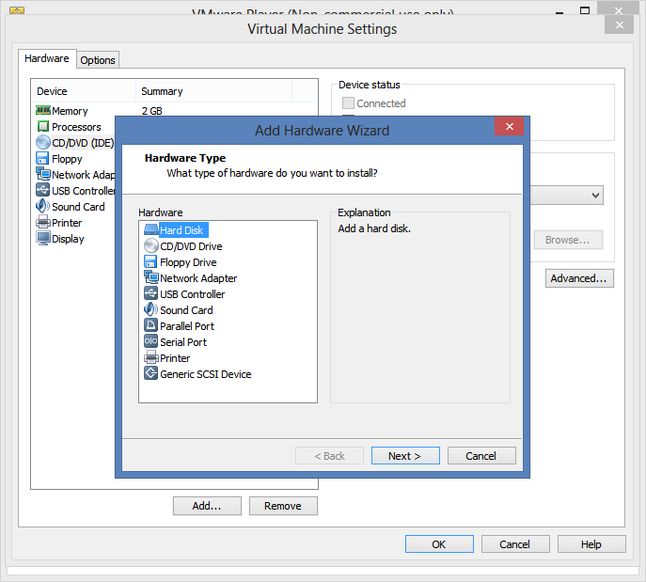The width and height of the screenshot is (646, 582).
Task: Select the Network Adapter icon in wizard
Action: tap(151, 277)
